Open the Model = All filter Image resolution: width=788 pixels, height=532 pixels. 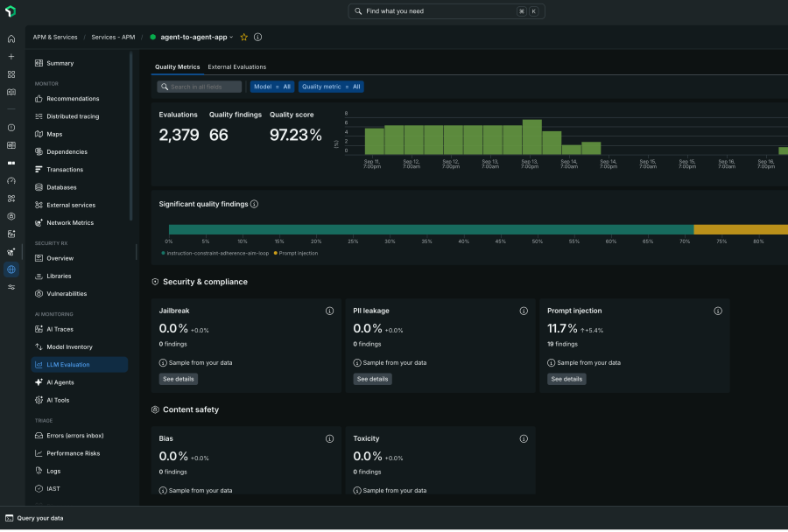[272, 87]
